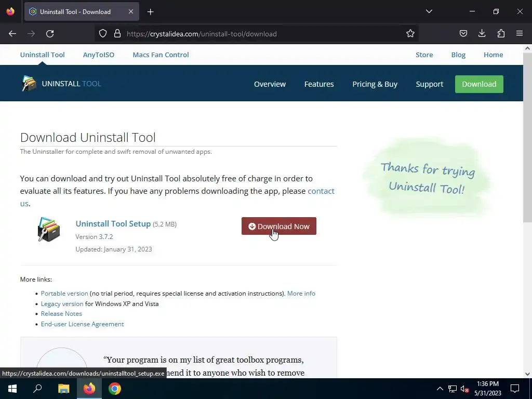The width and height of the screenshot is (532, 399).
Task: Open the network status tray icon
Action: 453,389
